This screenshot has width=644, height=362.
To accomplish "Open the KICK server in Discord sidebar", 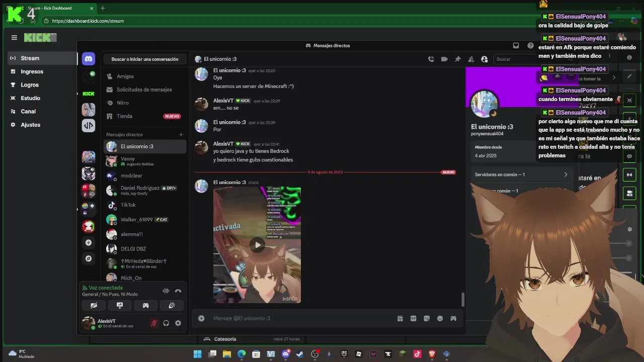I will [x=89, y=94].
